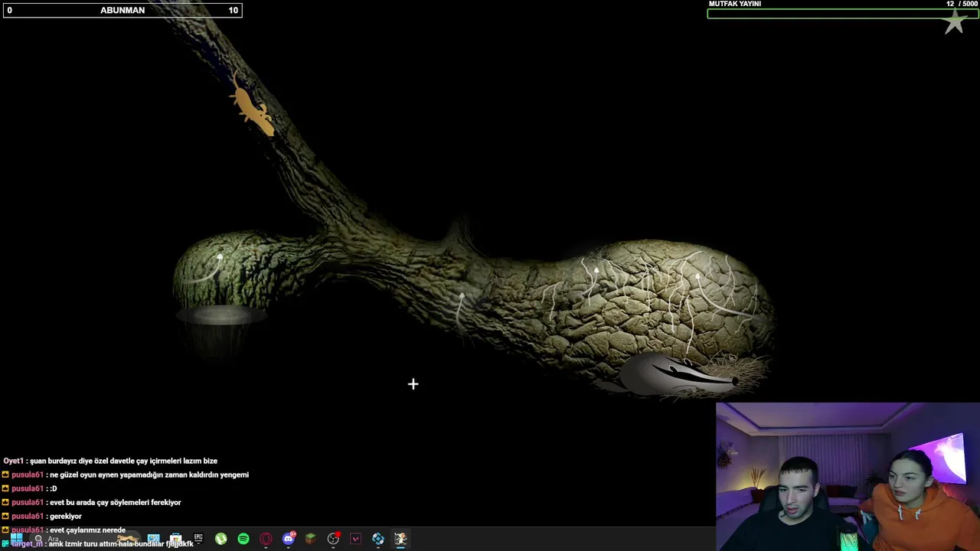980x551 pixels.
Task: Open Discord with notification badge
Action: (x=289, y=539)
